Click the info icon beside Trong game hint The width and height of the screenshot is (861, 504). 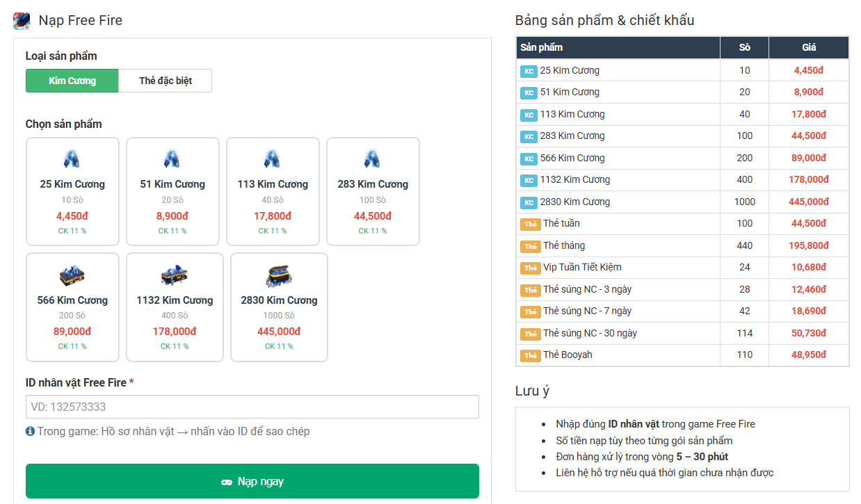click(x=30, y=431)
